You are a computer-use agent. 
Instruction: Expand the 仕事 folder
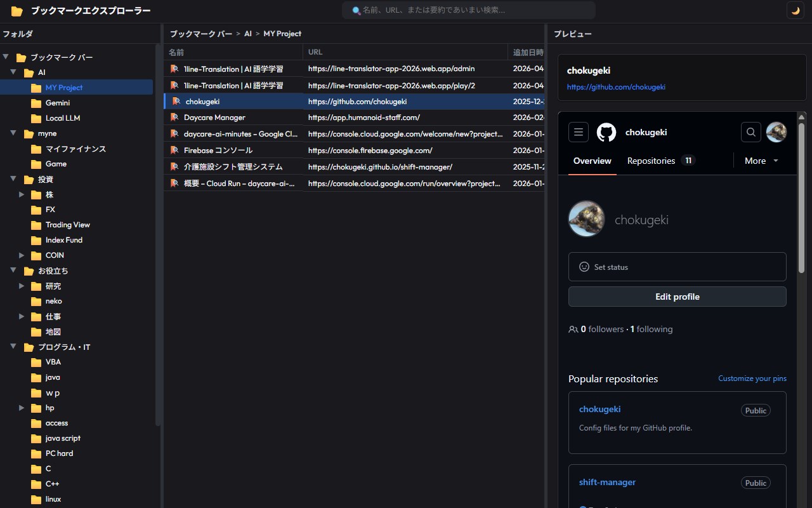(21, 316)
